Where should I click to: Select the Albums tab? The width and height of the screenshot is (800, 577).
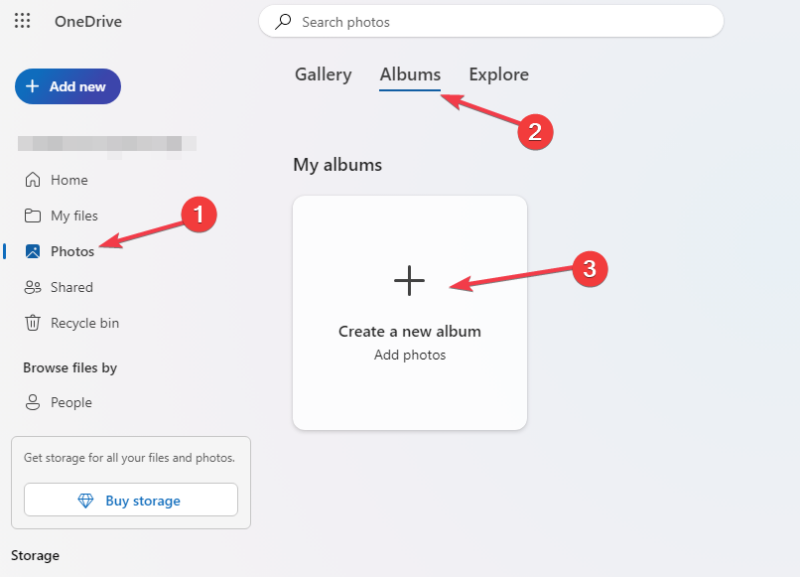pyautogui.click(x=410, y=74)
